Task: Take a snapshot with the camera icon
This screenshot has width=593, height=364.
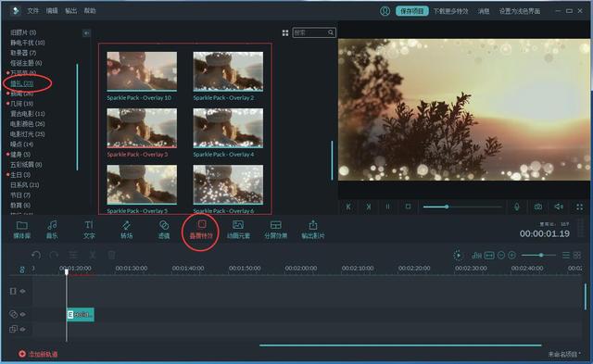Action: click(x=537, y=207)
